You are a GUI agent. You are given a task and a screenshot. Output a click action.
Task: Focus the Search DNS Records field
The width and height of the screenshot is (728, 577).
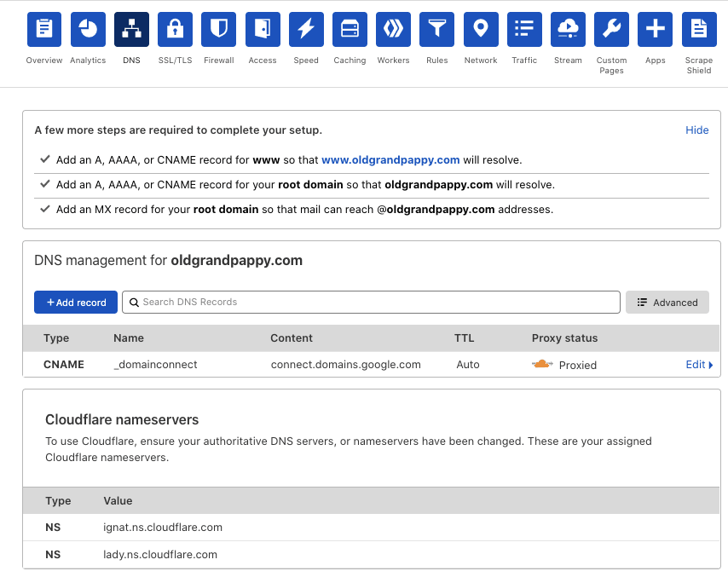click(371, 303)
